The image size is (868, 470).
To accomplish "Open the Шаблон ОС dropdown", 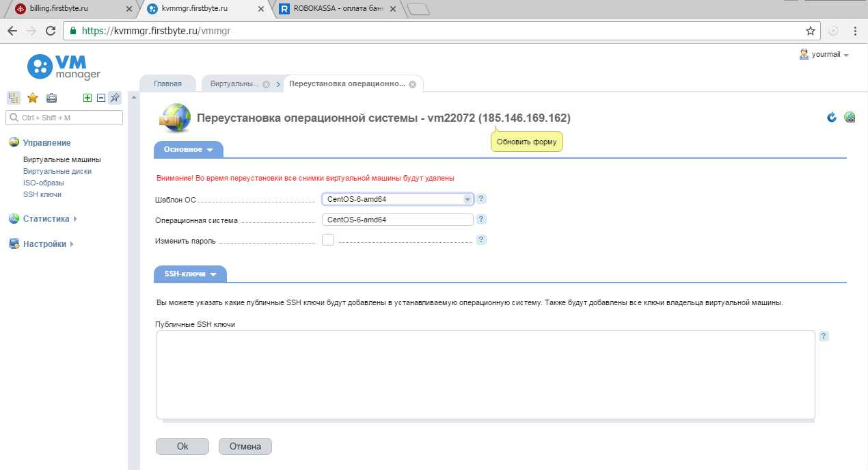I will pyautogui.click(x=398, y=199).
